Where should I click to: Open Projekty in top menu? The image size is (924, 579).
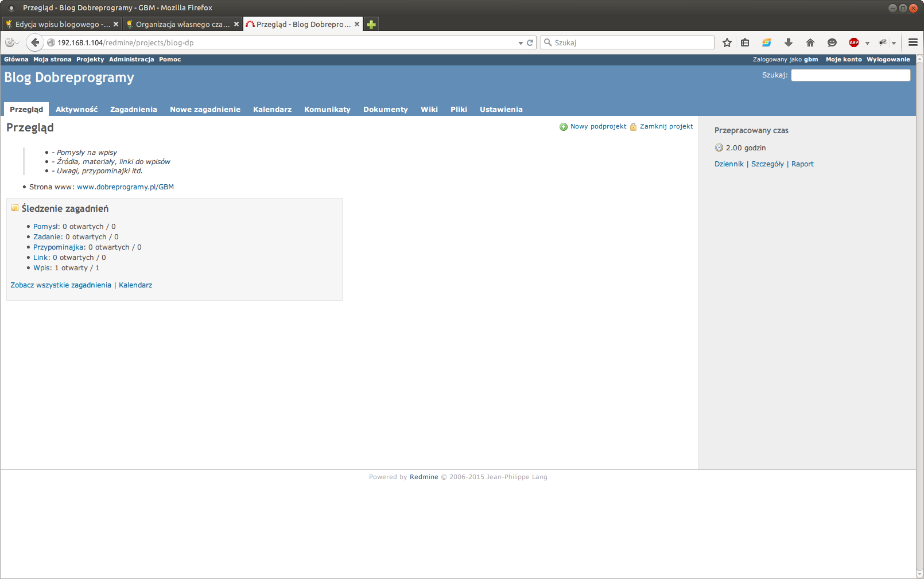point(90,59)
